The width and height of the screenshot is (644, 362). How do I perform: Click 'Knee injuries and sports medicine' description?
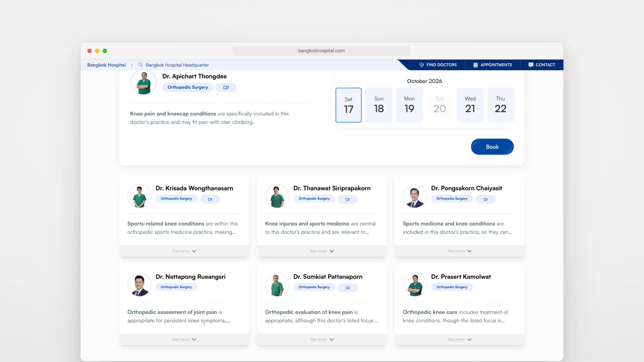307,224
